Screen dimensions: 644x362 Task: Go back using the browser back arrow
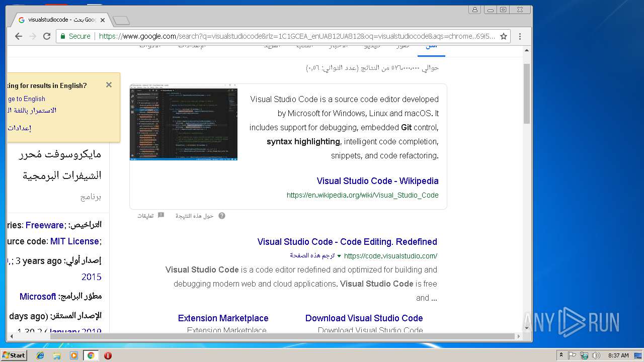[19, 36]
